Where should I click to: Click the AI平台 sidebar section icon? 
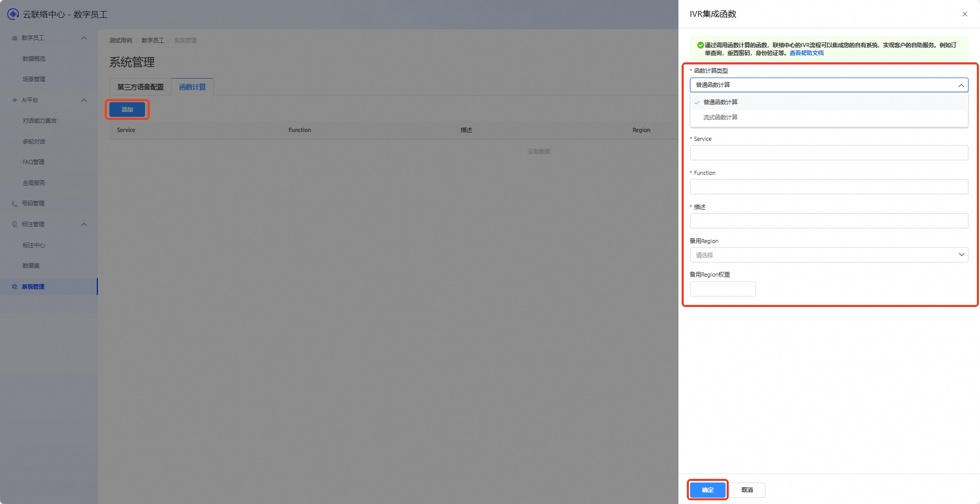coord(15,100)
